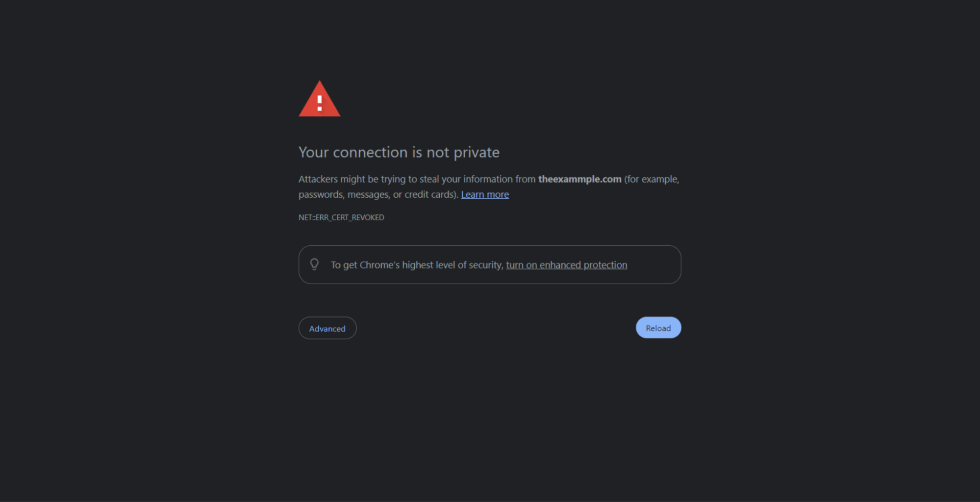Click the red warning triangle icon
This screenshot has width=980, height=502.
pos(319,99)
